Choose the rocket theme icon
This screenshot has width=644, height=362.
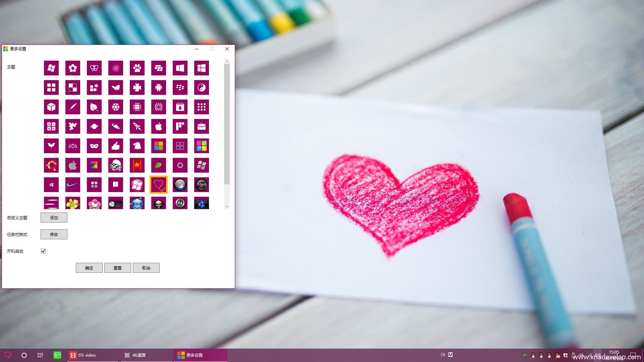pos(137,126)
